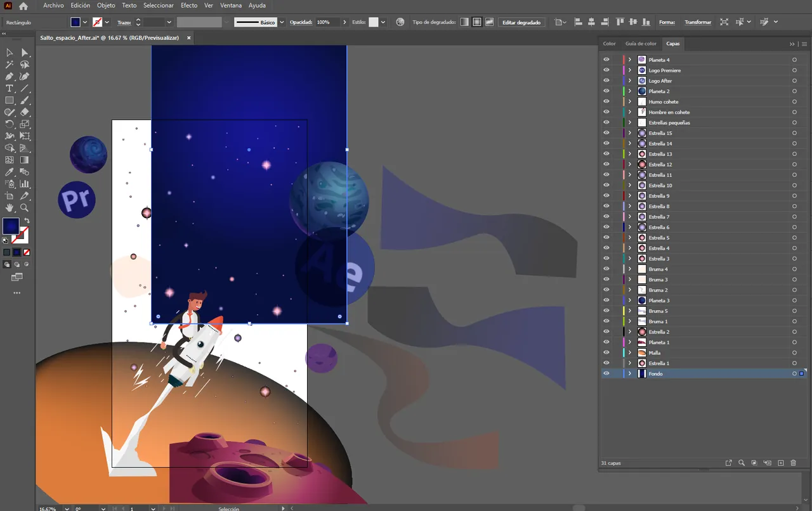This screenshot has height=511, width=812.
Task: Hide the Fondo layer
Action: [x=606, y=373]
